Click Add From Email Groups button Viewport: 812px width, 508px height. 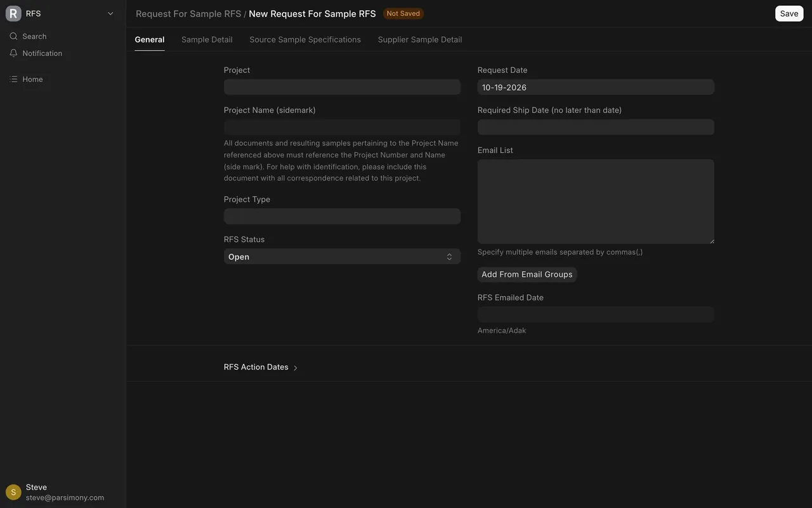[527, 274]
